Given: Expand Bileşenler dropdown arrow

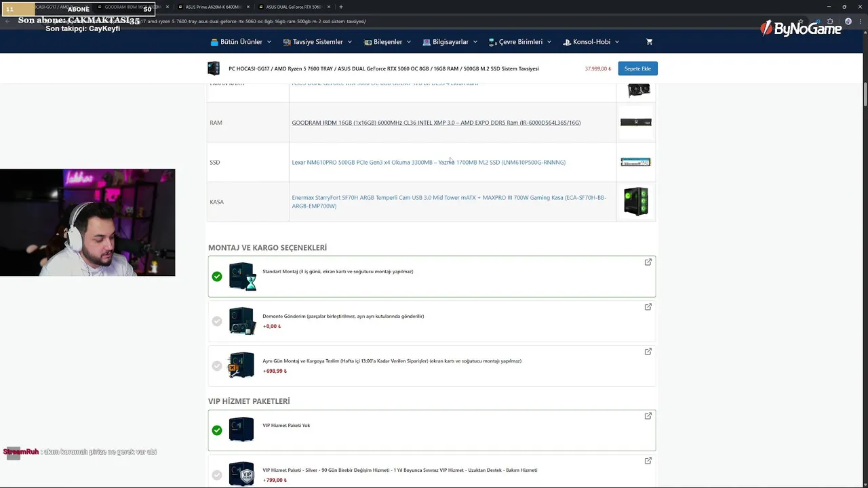Looking at the screenshot, I should (x=409, y=42).
